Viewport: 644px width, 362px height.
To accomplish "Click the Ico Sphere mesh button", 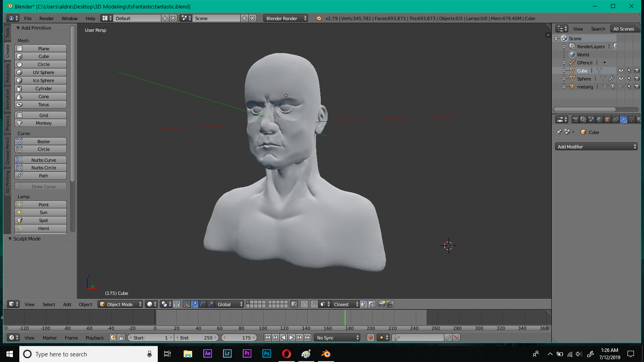I will (x=41, y=80).
